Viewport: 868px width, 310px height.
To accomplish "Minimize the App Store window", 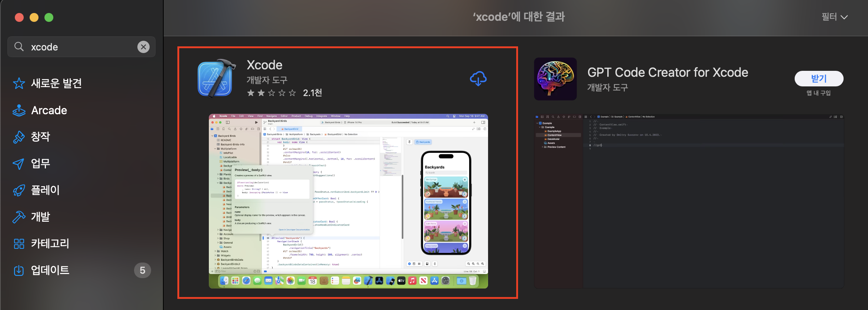I will coord(34,17).
